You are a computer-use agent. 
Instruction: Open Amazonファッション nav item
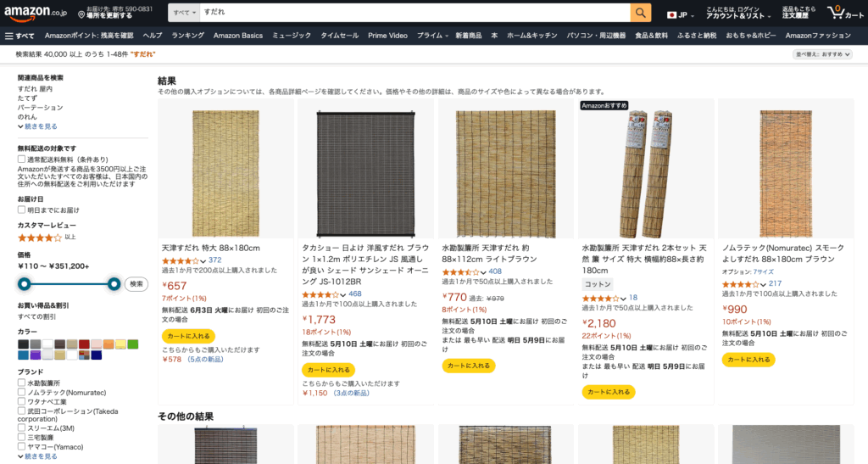click(x=818, y=36)
